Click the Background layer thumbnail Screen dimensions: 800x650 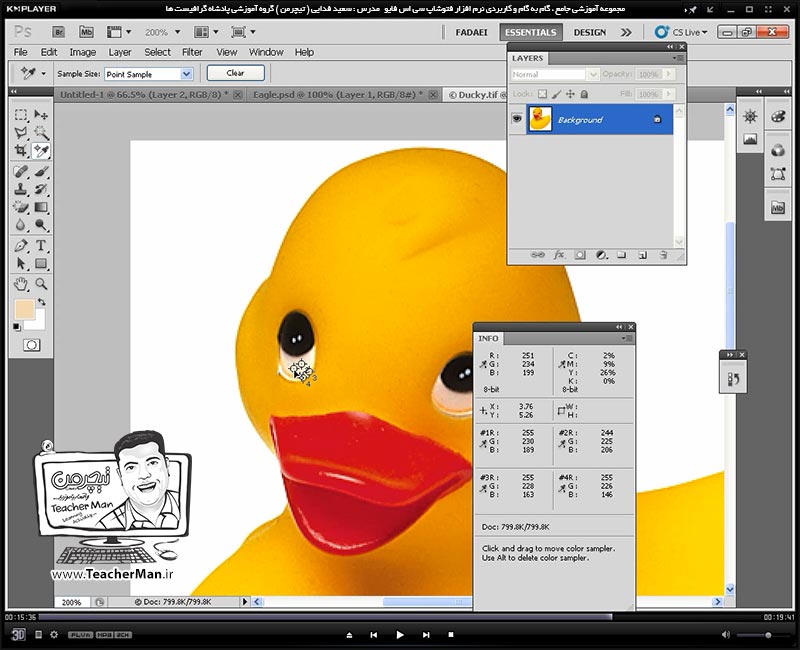(x=540, y=119)
